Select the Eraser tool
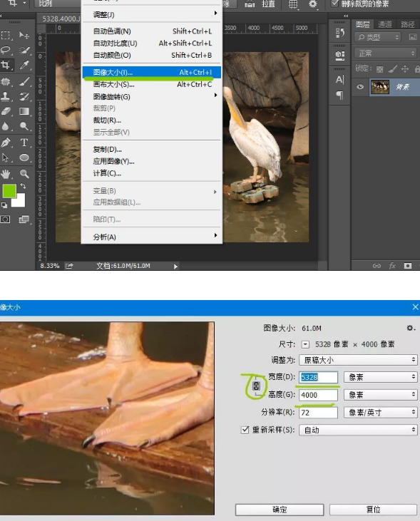 point(6,111)
